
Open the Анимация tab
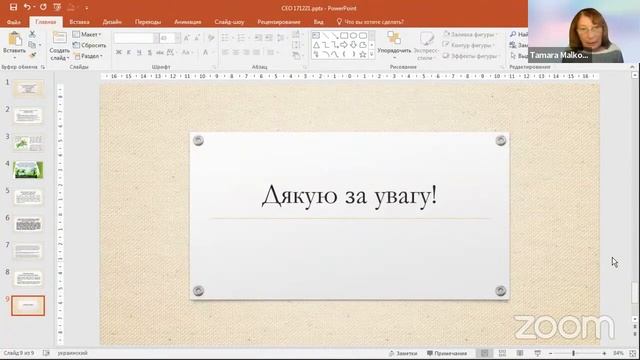coord(188,22)
